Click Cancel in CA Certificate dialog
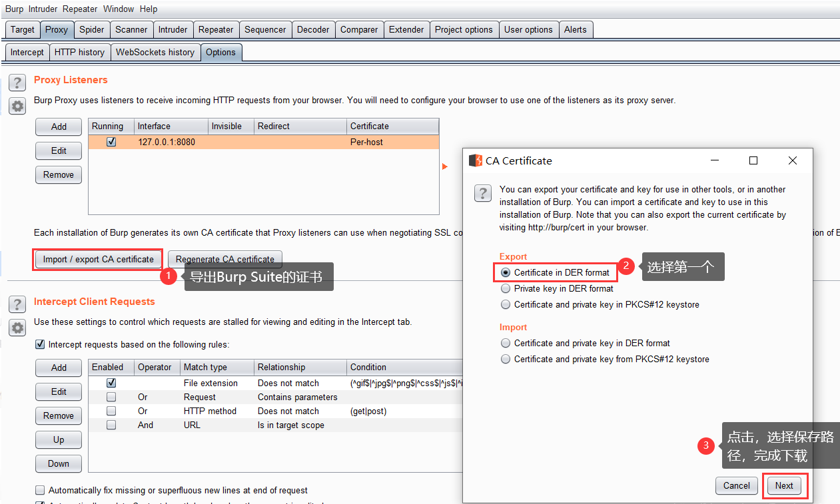Viewport: 840px width, 504px height. [x=737, y=485]
